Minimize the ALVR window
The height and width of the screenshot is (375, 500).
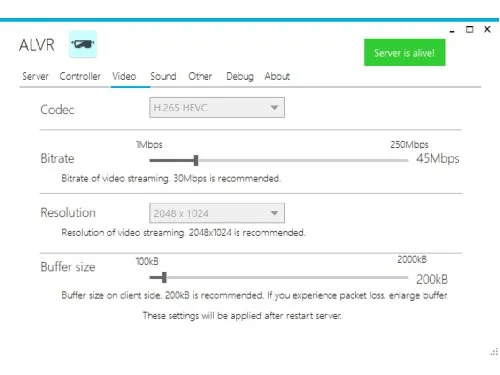click(x=452, y=31)
